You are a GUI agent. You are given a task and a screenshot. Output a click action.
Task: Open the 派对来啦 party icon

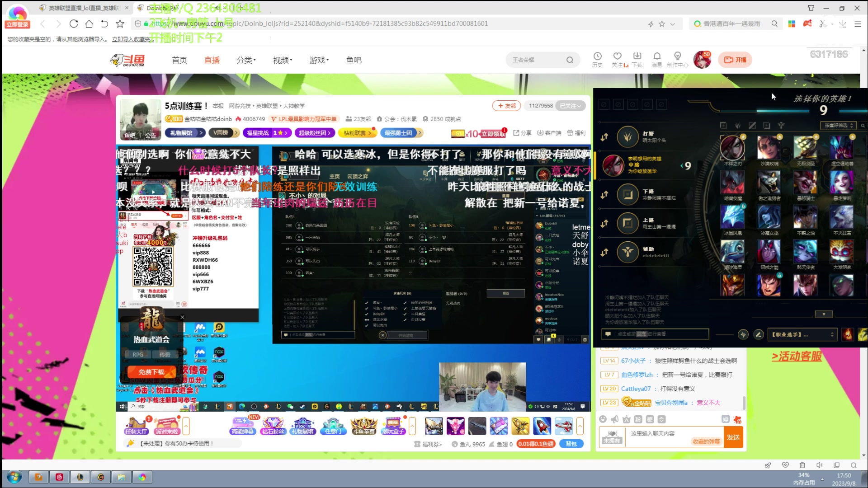coord(167,426)
